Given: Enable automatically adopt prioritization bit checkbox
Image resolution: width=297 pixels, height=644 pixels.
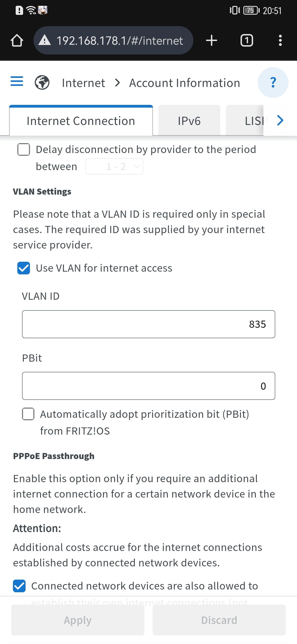Looking at the screenshot, I should coord(28,414).
